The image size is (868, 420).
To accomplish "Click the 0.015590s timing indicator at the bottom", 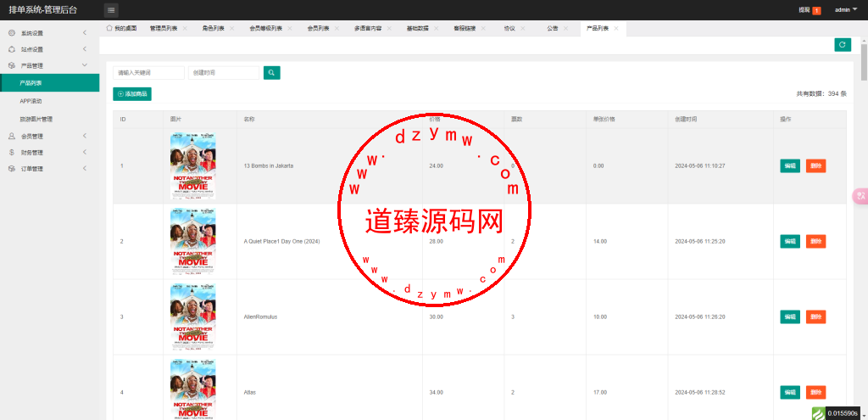I will tap(843, 413).
